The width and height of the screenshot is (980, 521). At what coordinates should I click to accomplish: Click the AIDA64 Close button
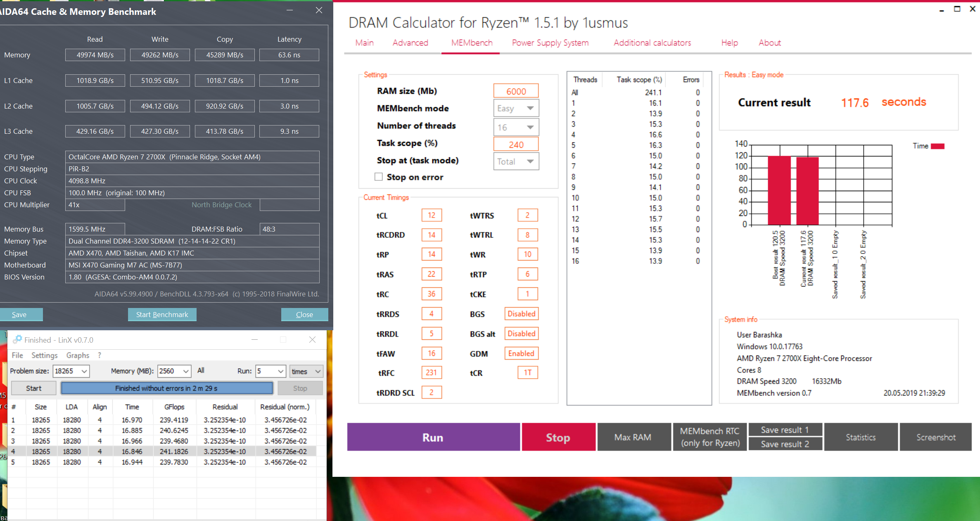(x=304, y=315)
